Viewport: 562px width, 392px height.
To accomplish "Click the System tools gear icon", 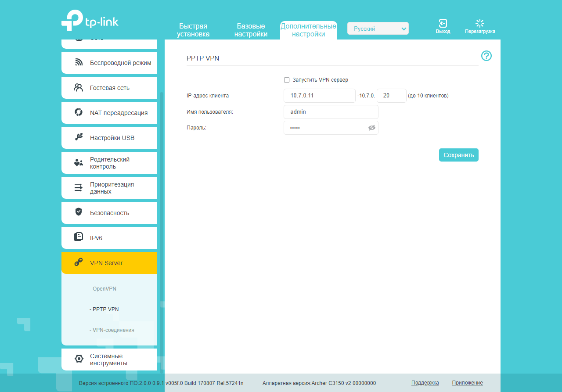I will tap(79, 359).
